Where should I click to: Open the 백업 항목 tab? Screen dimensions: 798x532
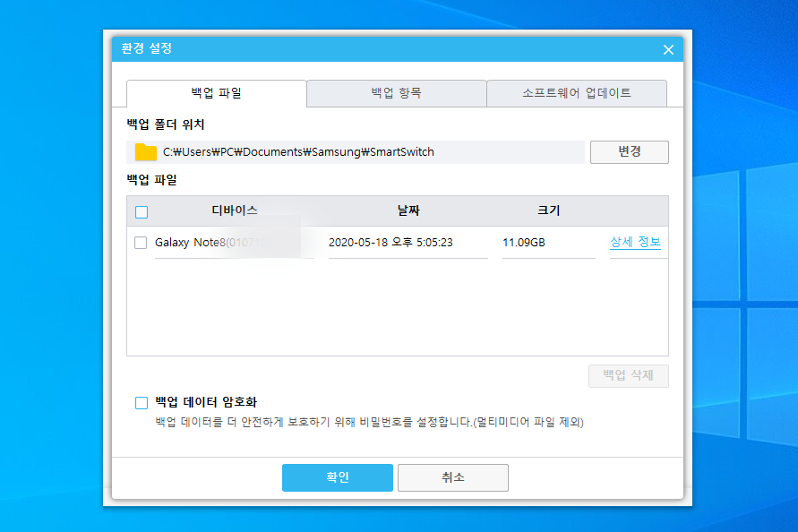397,93
